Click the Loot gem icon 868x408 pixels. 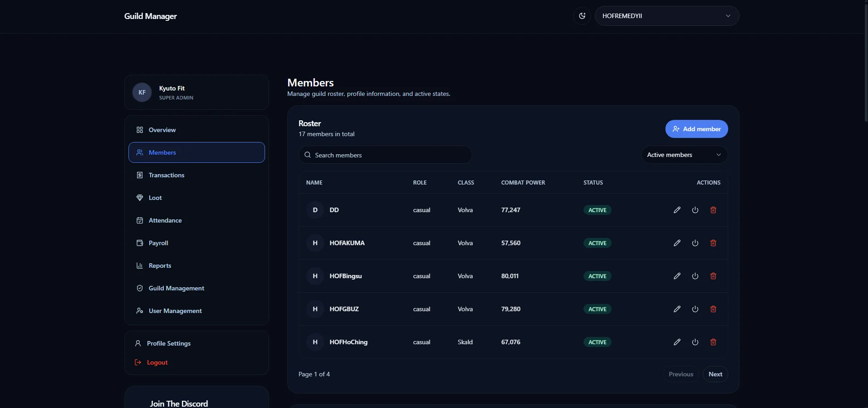pyautogui.click(x=140, y=198)
